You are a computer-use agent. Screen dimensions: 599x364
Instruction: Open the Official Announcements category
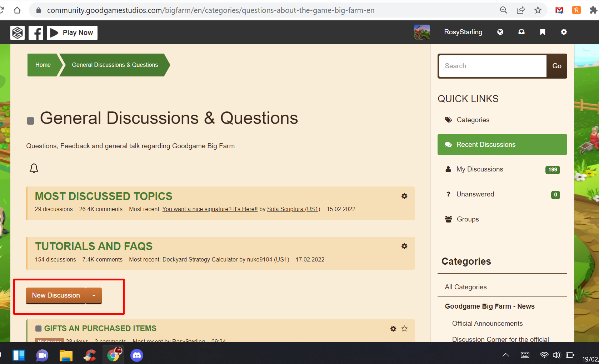[x=487, y=324]
